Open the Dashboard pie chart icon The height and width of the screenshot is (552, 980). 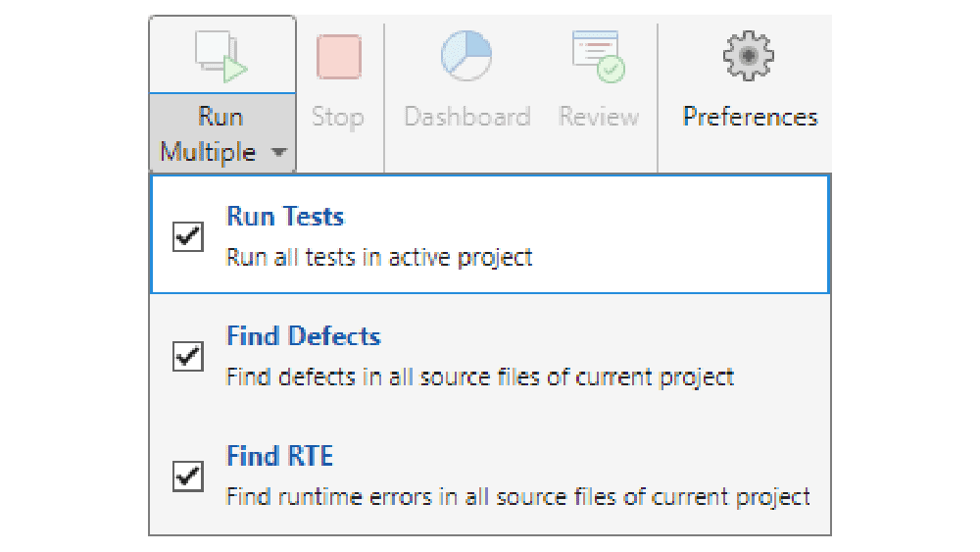pyautogui.click(x=465, y=56)
